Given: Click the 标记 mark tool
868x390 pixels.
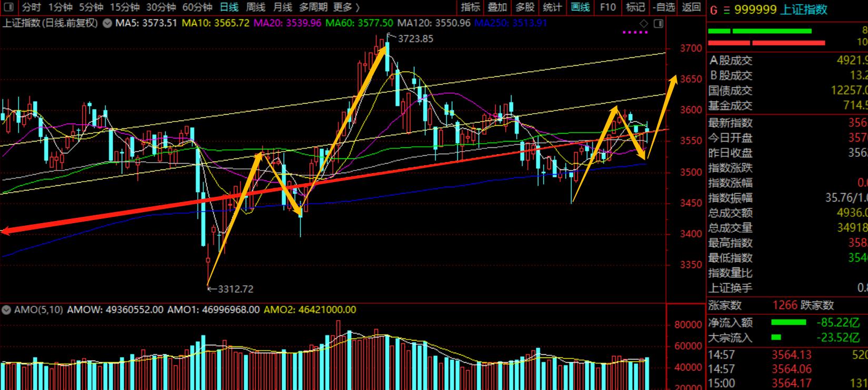Looking at the screenshot, I should coord(635,7).
